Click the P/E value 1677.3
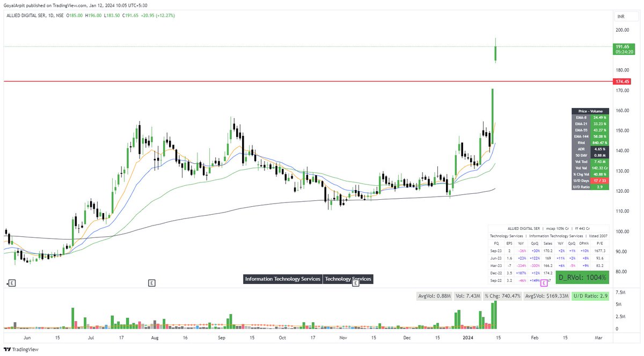 [599, 250]
